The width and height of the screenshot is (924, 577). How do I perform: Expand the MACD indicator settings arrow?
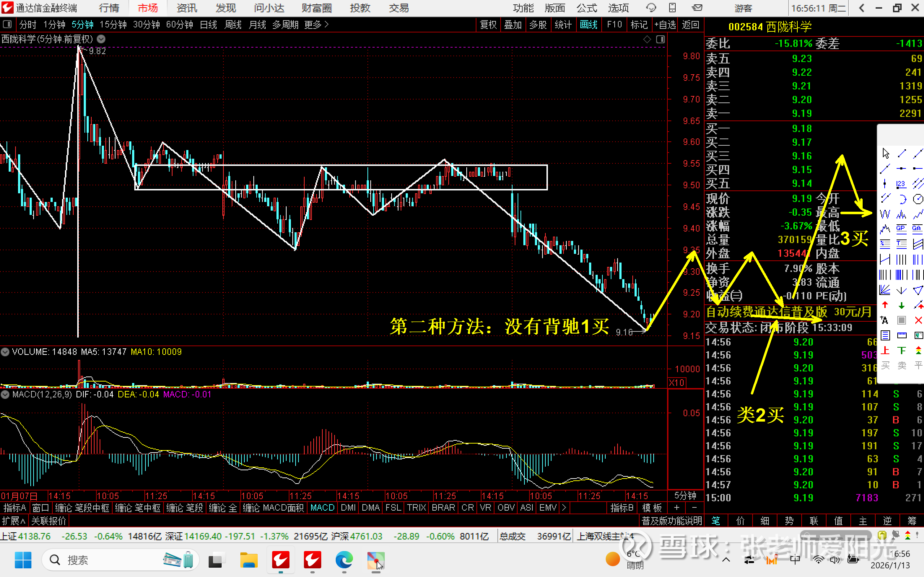coord(5,395)
